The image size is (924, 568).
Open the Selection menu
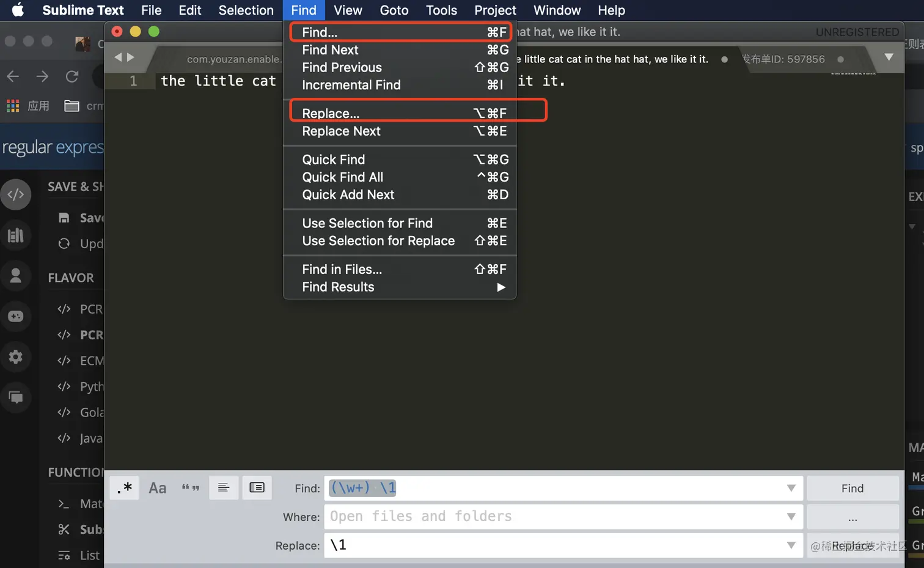coord(246,10)
